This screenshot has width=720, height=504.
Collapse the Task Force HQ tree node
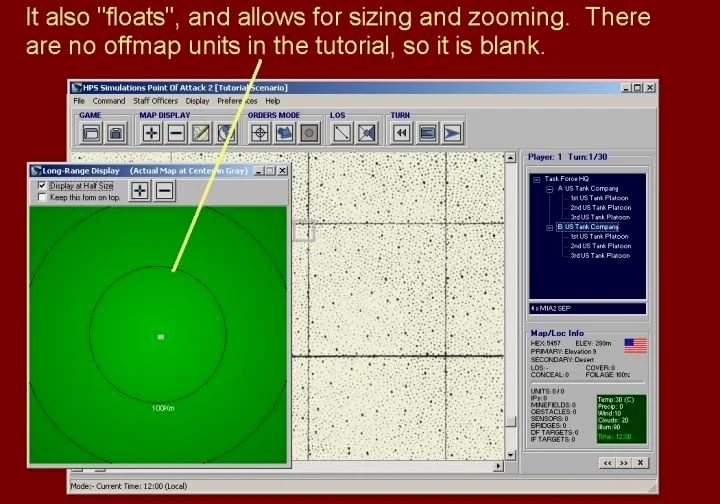click(536, 179)
